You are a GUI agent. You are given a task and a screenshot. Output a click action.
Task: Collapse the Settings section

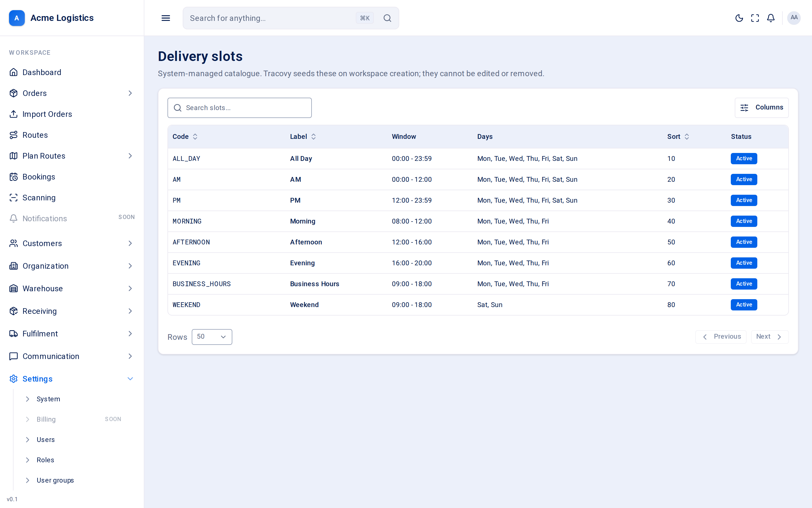point(130,379)
